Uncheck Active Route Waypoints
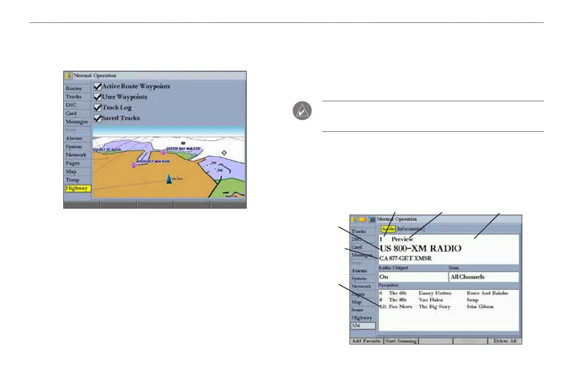 (97, 87)
